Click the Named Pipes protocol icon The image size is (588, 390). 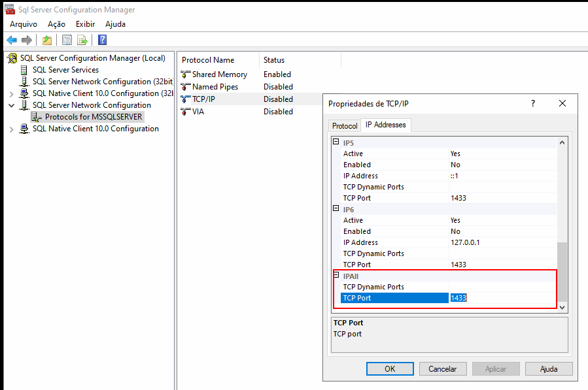click(x=185, y=86)
